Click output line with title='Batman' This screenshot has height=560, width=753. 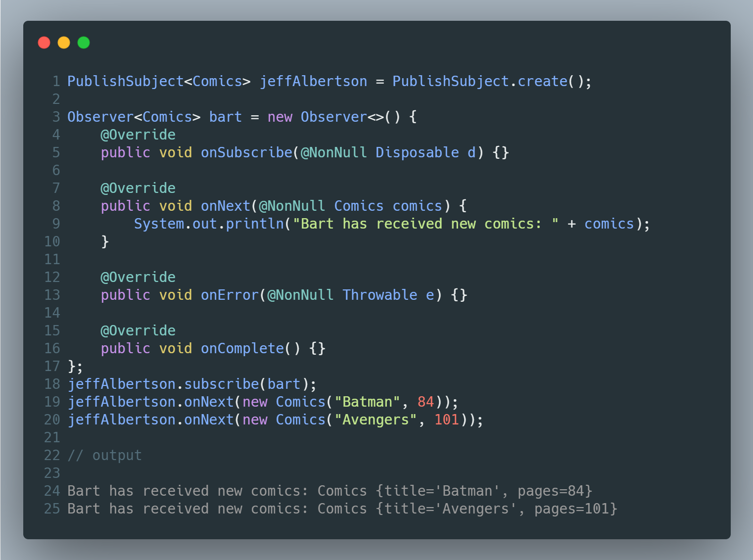pos(329,491)
